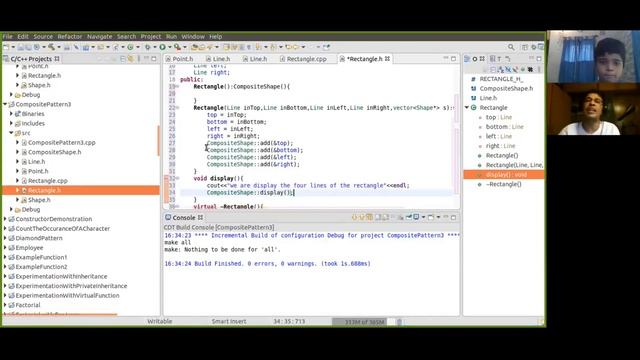Click Link with Editor icon in C/C++ Projects

[x=130, y=59]
